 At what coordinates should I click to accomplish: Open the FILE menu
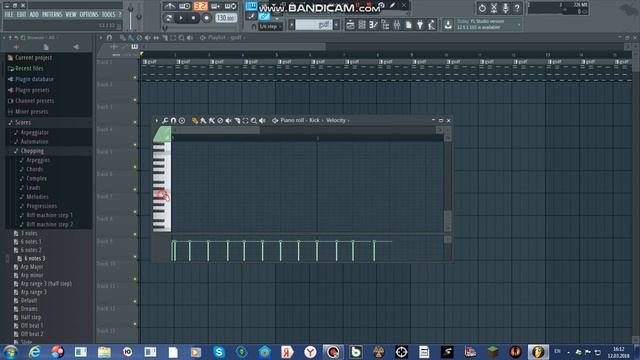pyautogui.click(x=9, y=14)
